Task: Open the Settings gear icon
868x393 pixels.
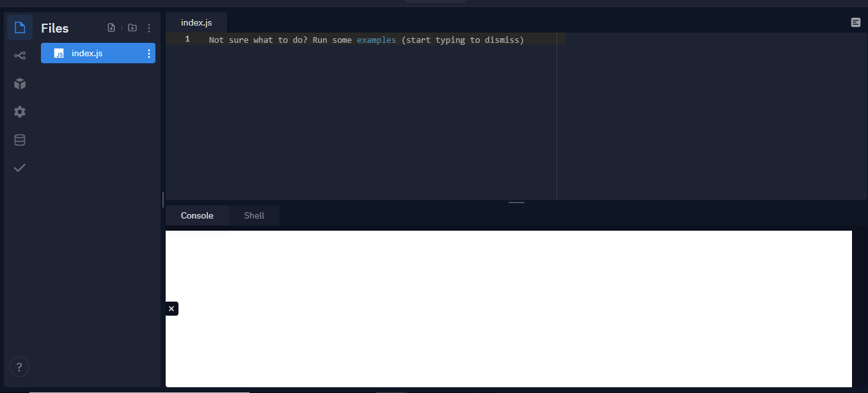Action: 20,112
